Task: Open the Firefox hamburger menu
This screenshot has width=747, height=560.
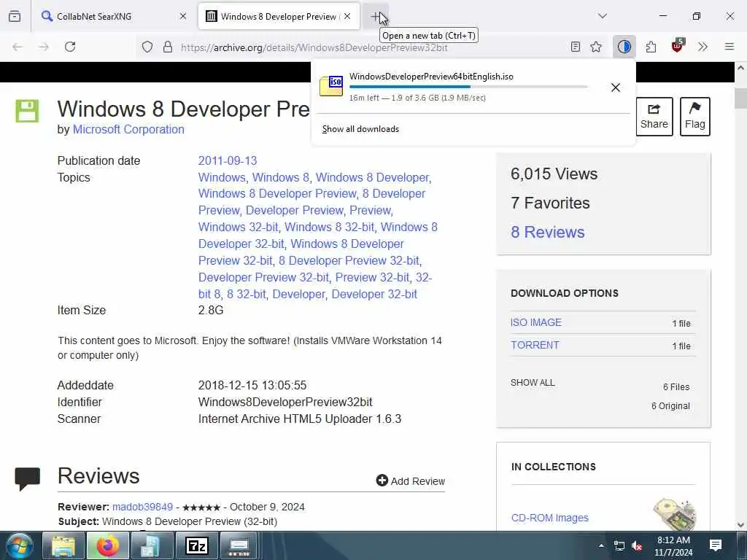Action: [729, 47]
